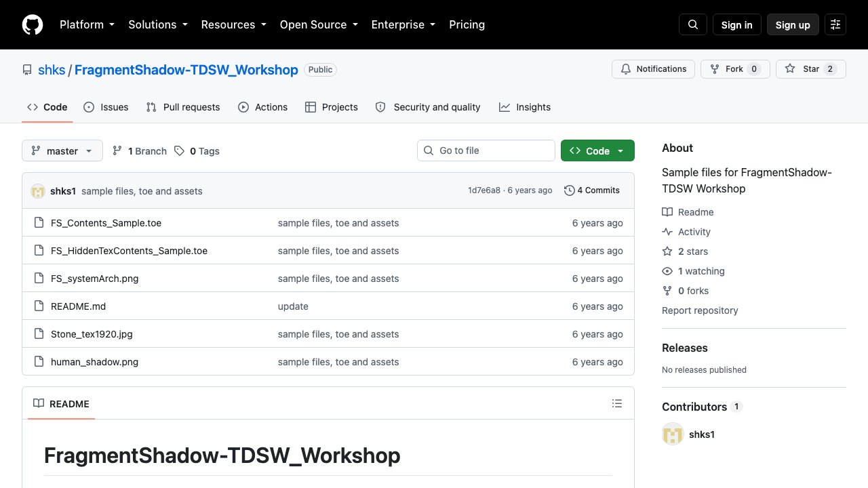
Task: Expand the Solutions menu
Action: click(157, 24)
